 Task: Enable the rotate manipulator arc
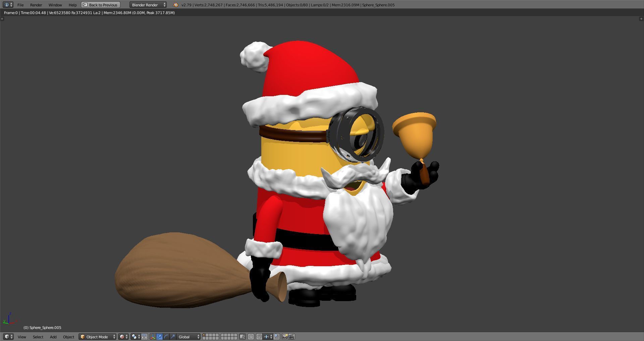tap(166, 337)
